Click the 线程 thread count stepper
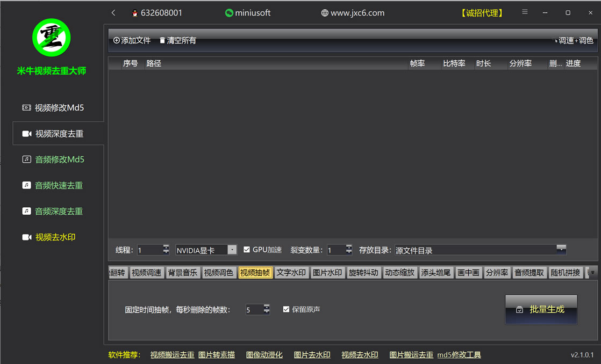 [166, 250]
